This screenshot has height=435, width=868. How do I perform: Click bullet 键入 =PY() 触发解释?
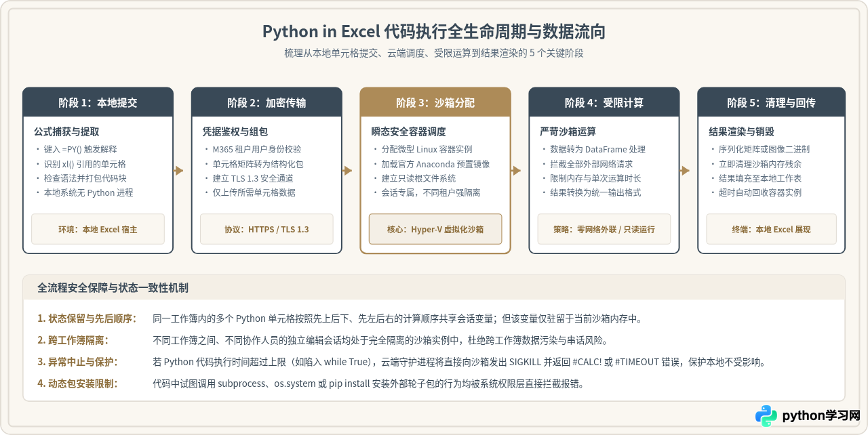tap(81, 149)
